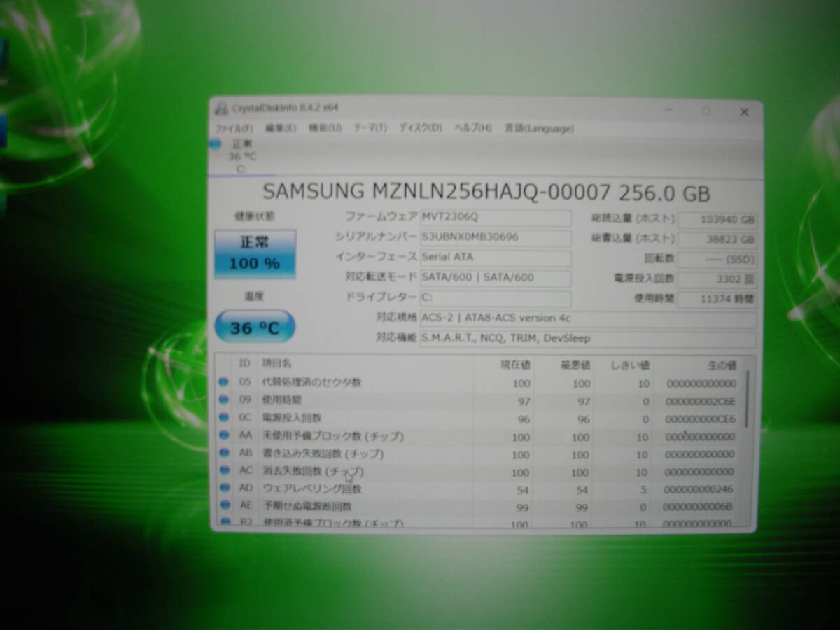Select the 消去失敗回数 (チップ) row

[x=479, y=471]
